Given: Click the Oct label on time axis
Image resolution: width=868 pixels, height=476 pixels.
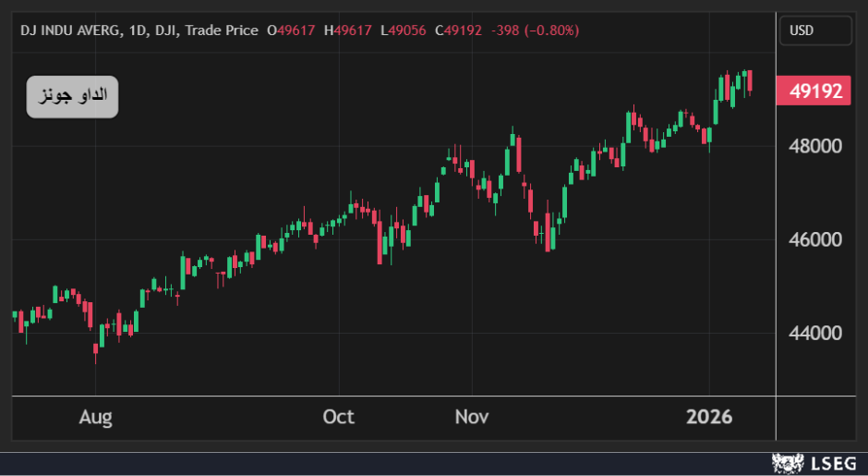Looking at the screenshot, I should 339,417.
